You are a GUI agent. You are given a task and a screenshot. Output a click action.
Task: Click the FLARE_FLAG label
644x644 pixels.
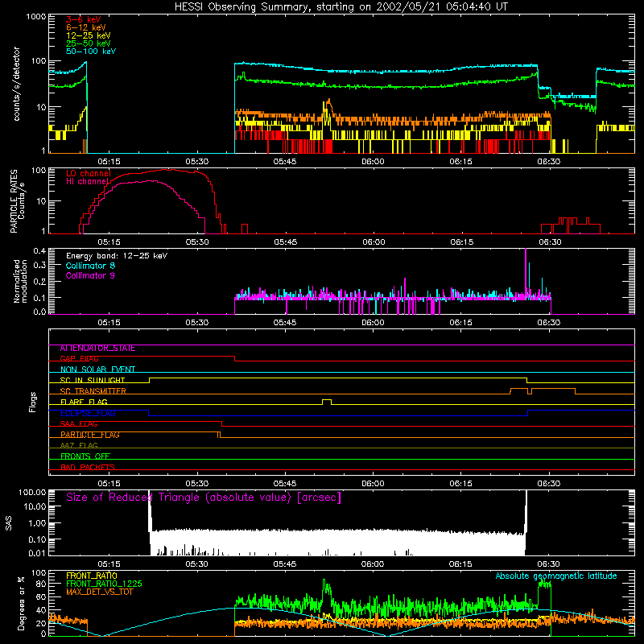(84, 402)
